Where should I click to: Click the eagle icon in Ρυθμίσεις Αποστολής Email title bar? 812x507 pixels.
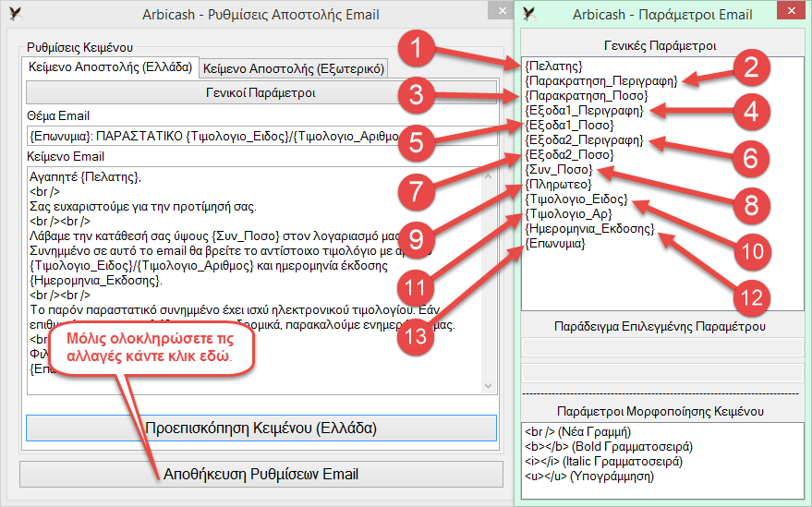(16, 14)
